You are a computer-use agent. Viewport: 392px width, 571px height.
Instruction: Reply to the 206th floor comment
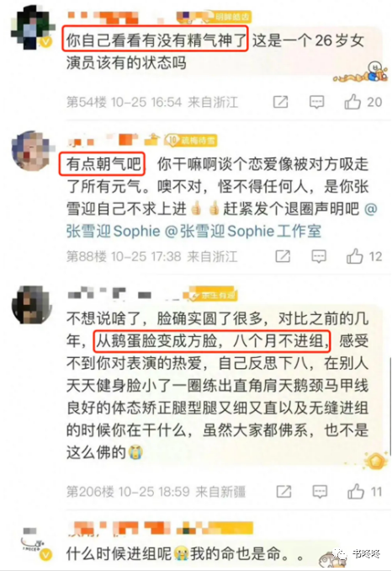[x=320, y=492]
